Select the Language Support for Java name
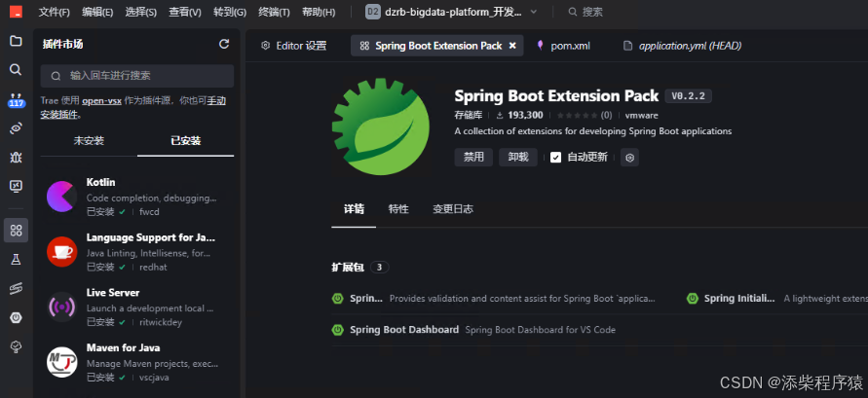This screenshot has height=398, width=868. [x=151, y=237]
